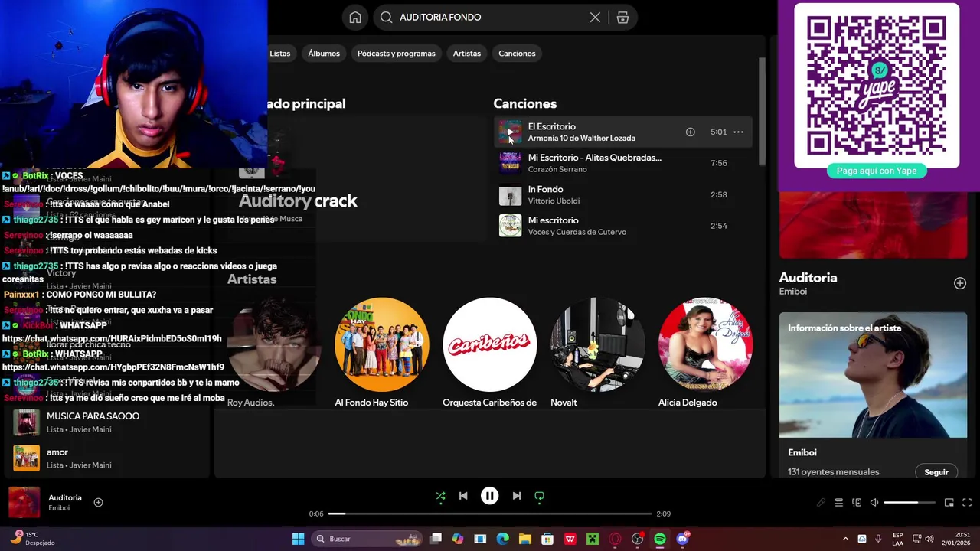Clear the search text with X
The image size is (980, 551).
[x=595, y=18]
